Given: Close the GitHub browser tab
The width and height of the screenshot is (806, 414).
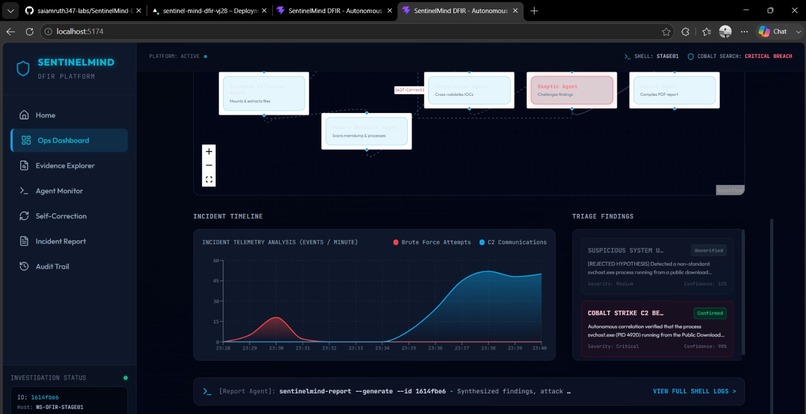Looking at the screenshot, I should pos(138,10).
